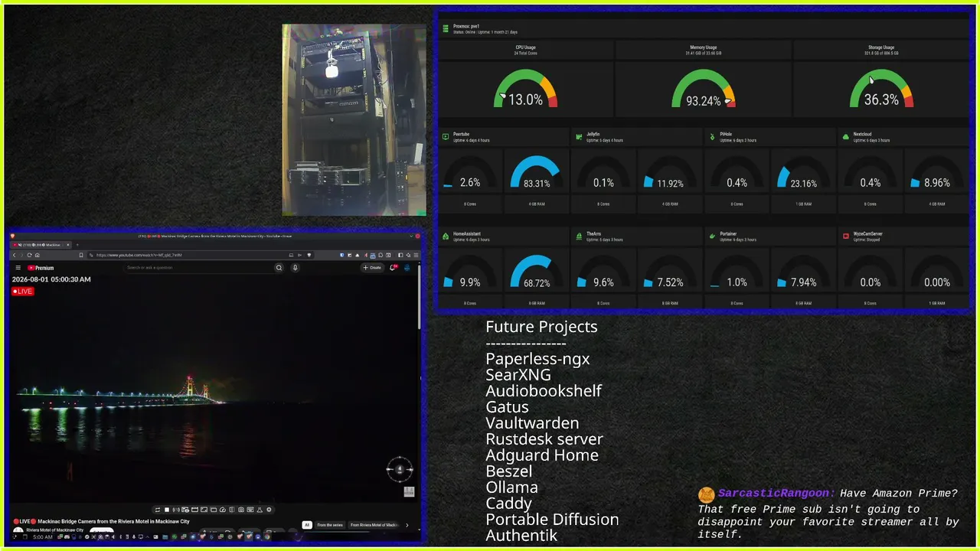980x551 pixels.
Task: Click the YouTube Create button
Action: (x=372, y=268)
